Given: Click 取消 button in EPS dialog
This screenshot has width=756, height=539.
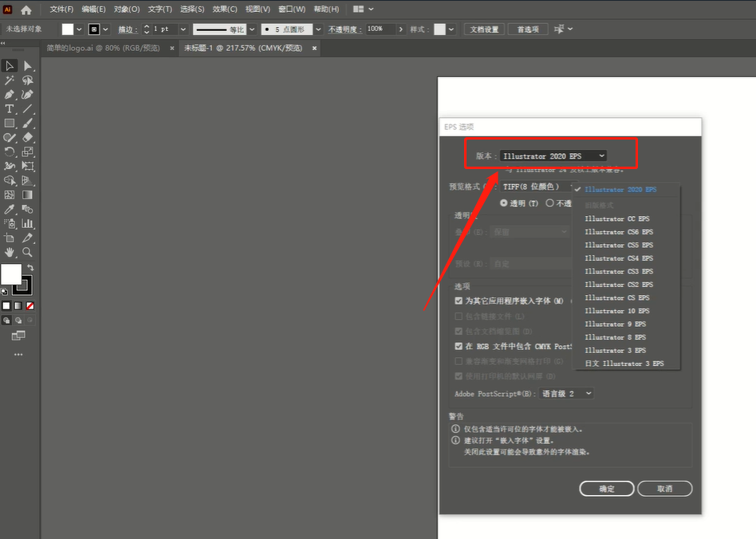Looking at the screenshot, I should tap(665, 489).
